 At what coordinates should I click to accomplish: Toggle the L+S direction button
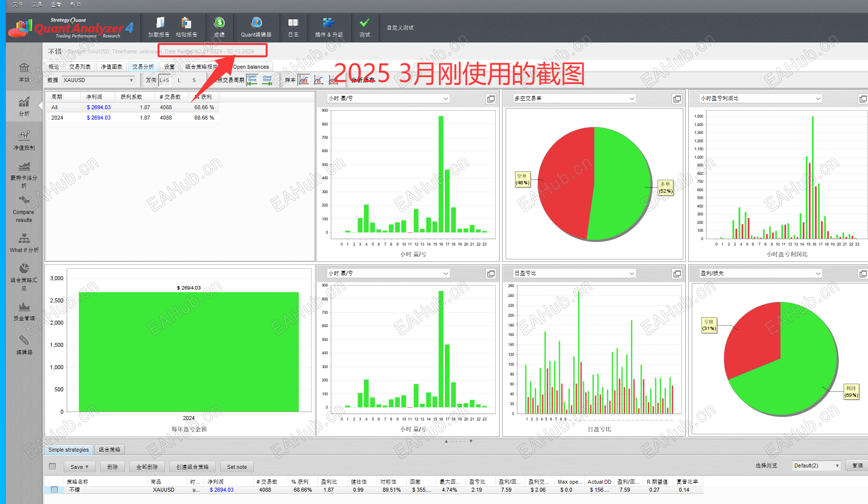tap(164, 80)
